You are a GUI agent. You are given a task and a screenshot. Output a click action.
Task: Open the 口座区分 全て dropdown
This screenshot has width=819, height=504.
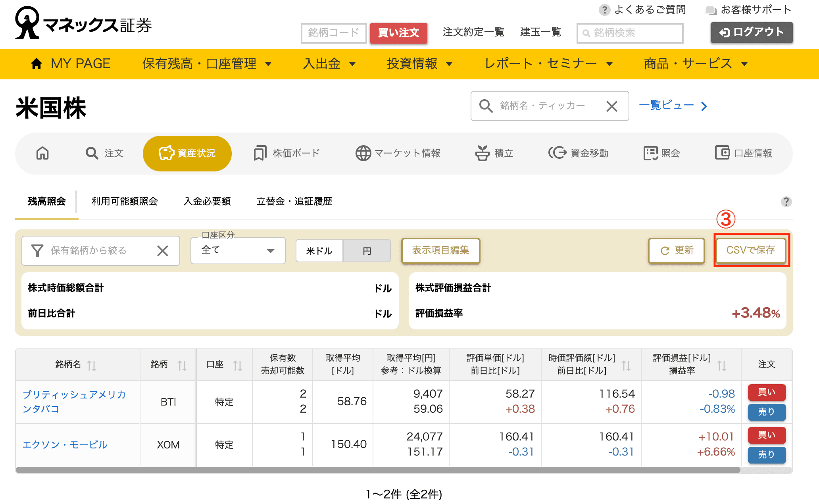(x=238, y=250)
